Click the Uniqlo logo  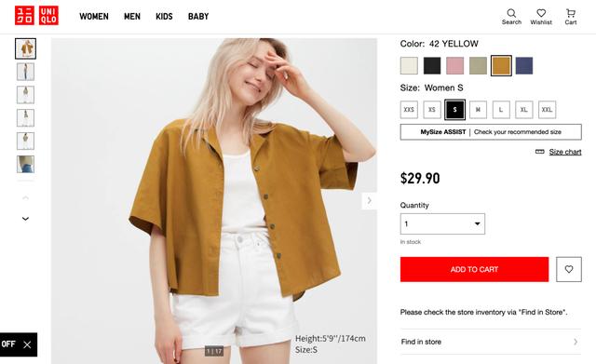point(36,16)
